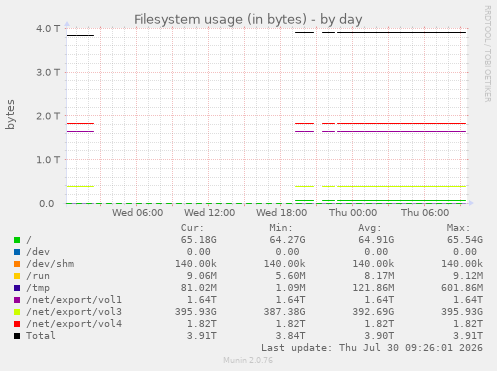This screenshot has height=371, width=497.
Task: Click the '/dev/shm' legend label
Action: (50, 264)
